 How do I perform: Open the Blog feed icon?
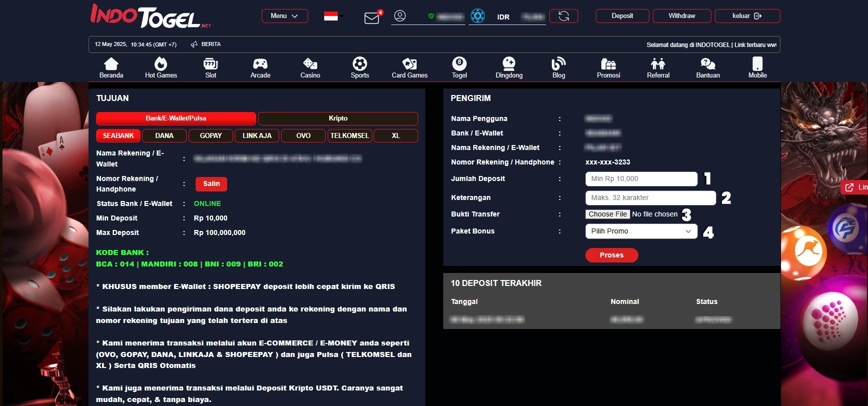[x=558, y=63]
